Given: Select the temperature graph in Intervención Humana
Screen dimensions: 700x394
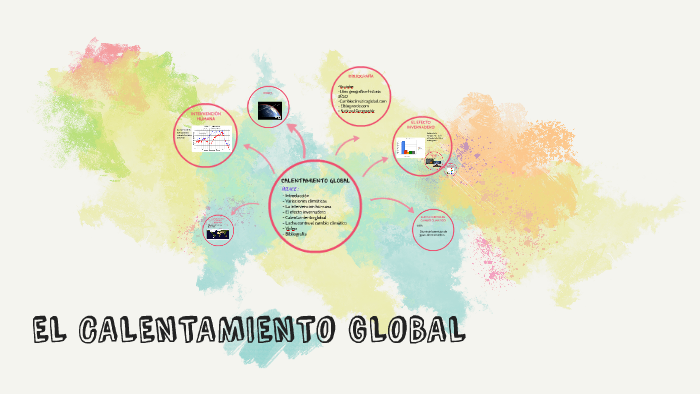Looking at the screenshot, I should [212, 139].
